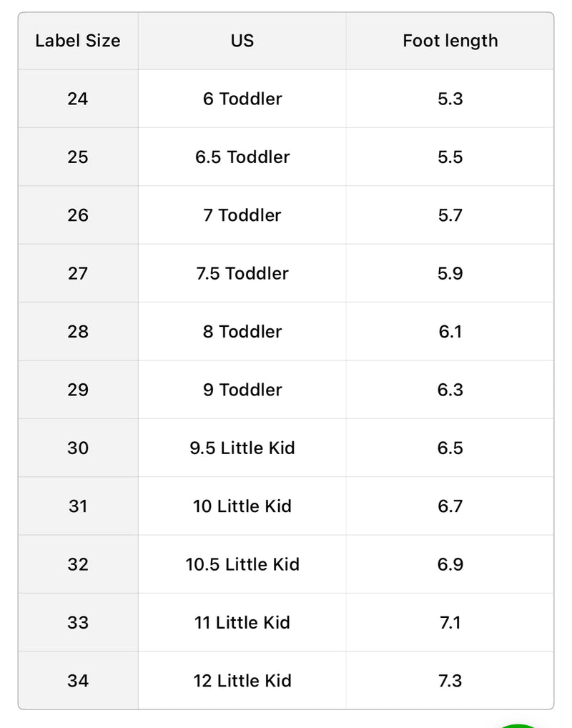Select foot length 5.3 cell
Screen dimensions: 572x728
point(450,99)
